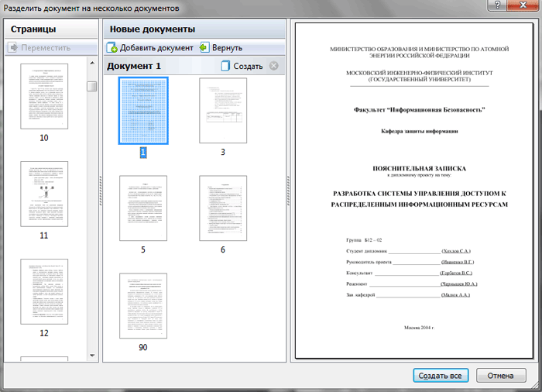Select page 11 thumbnail in Страницы
This screenshot has height=392, width=542.
click(x=44, y=195)
